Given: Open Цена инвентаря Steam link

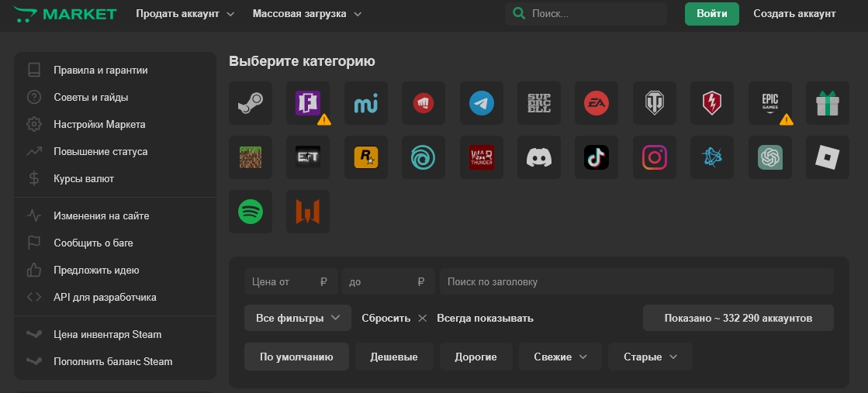Looking at the screenshot, I should click(115, 334).
